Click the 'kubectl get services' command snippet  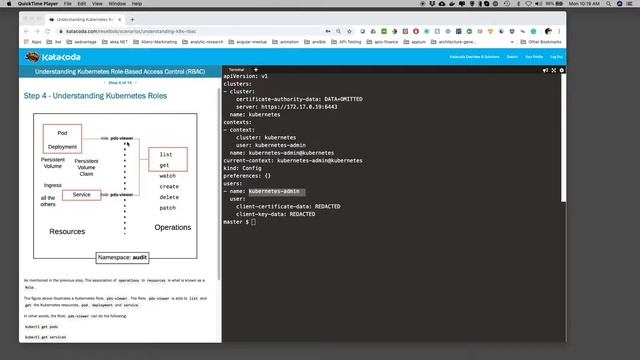pos(45,338)
